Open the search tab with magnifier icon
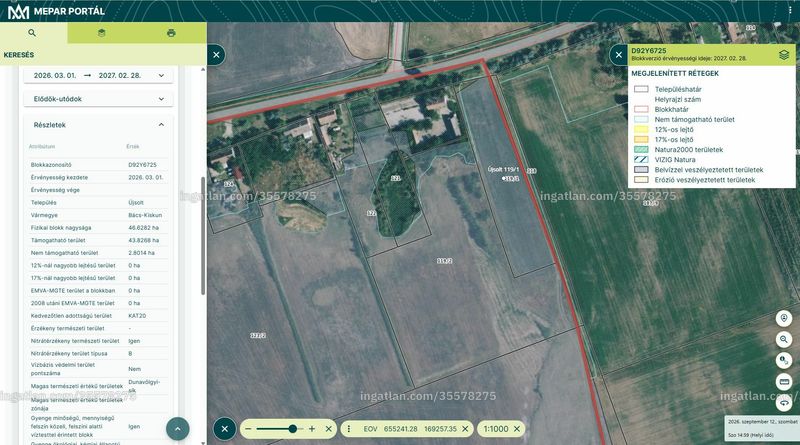The image size is (800, 445). [x=32, y=33]
